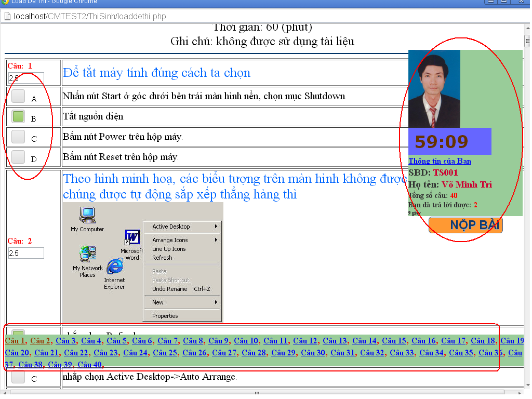
Task: Click the Câu 38 link
Action: pyautogui.click(x=31, y=365)
